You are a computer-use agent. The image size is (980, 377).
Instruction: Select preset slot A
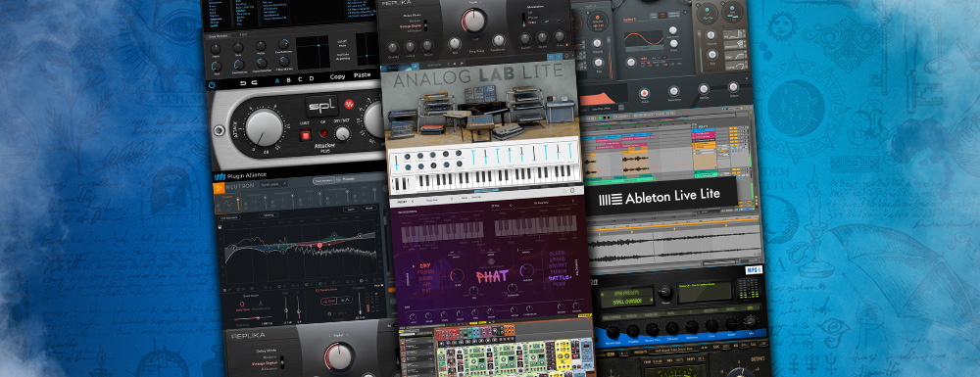pos(277,80)
